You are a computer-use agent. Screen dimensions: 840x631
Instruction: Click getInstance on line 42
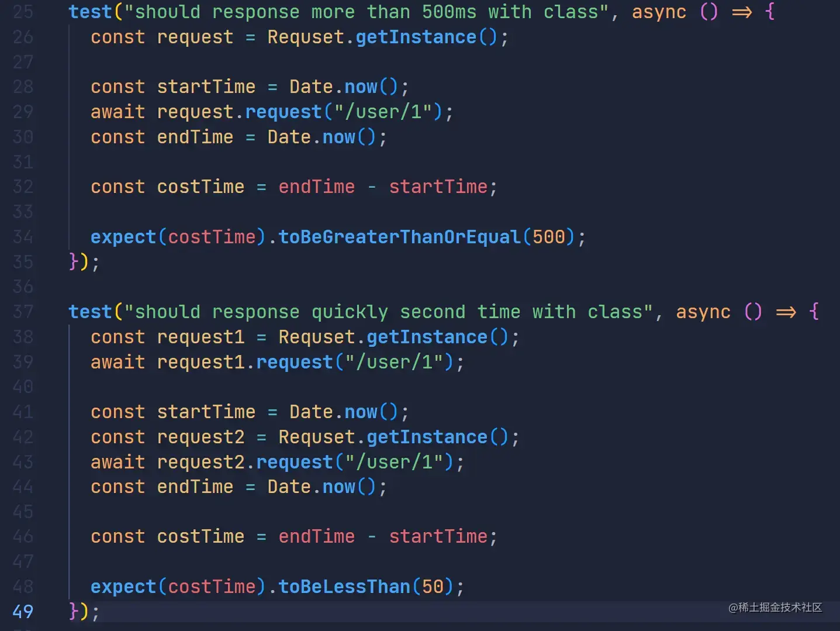pyautogui.click(x=427, y=437)
